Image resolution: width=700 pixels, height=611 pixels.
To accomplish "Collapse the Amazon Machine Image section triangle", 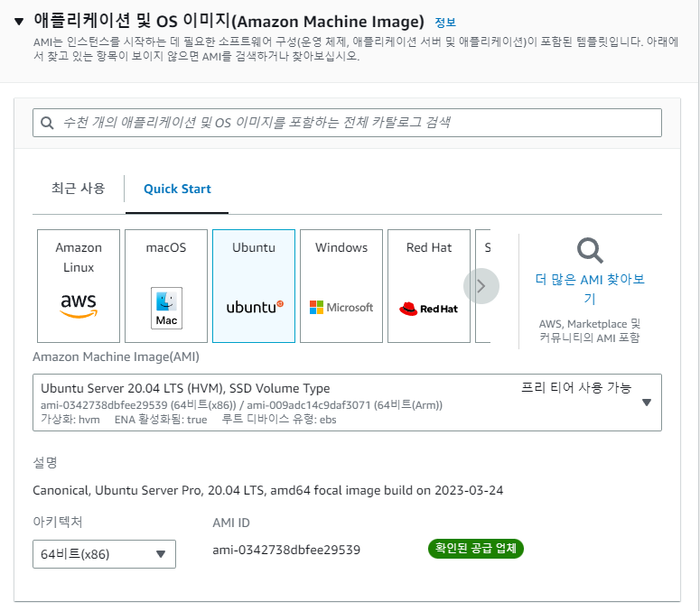I will coord(19,22).
